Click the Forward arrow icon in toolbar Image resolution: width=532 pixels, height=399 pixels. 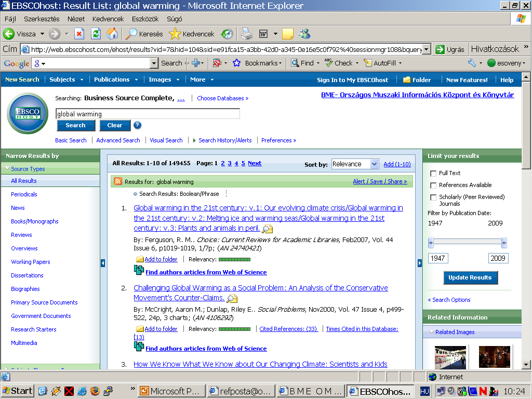point(54,34)
